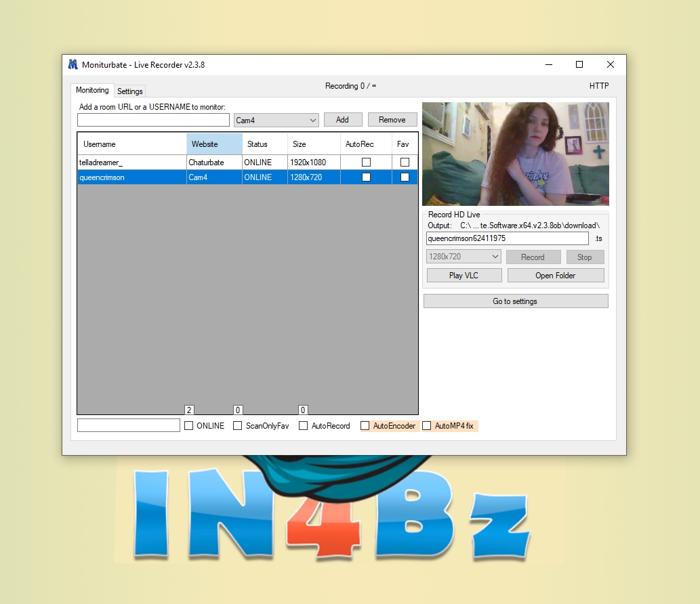Mark telladreamer_ as favorite

pos(405,163)
